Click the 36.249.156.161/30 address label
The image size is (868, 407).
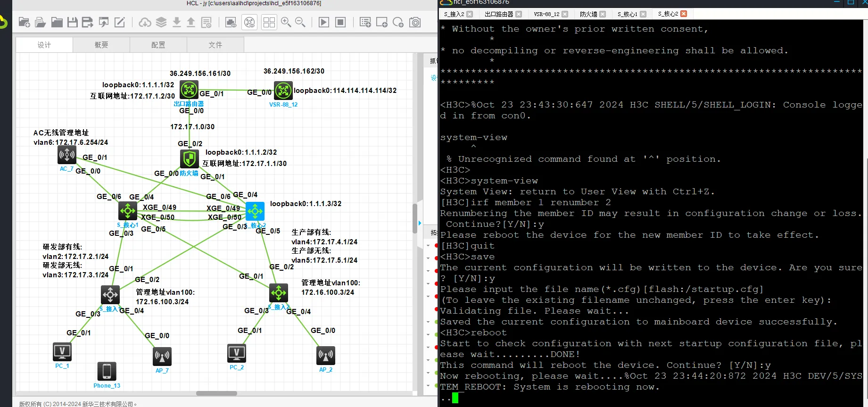click(200, 74)
